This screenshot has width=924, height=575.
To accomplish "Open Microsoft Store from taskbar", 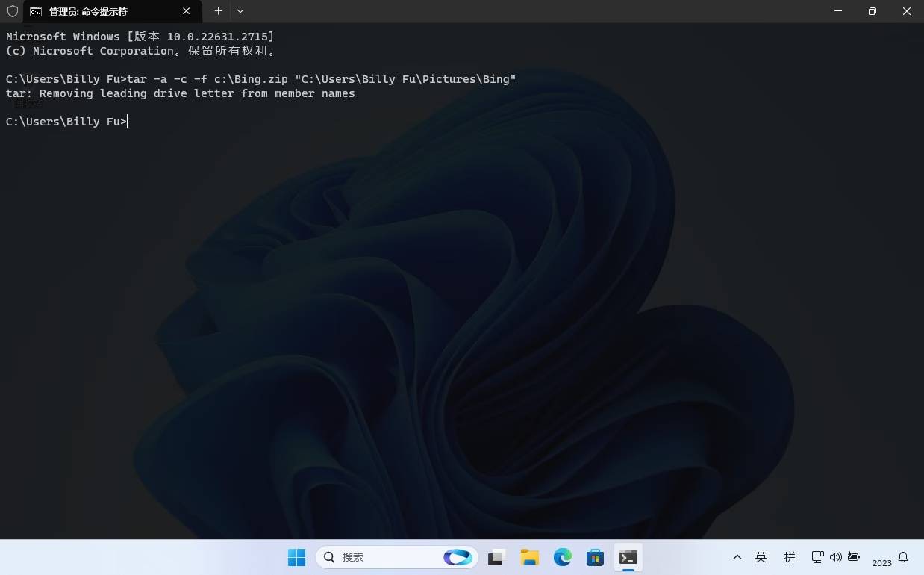I will [595, 557].
